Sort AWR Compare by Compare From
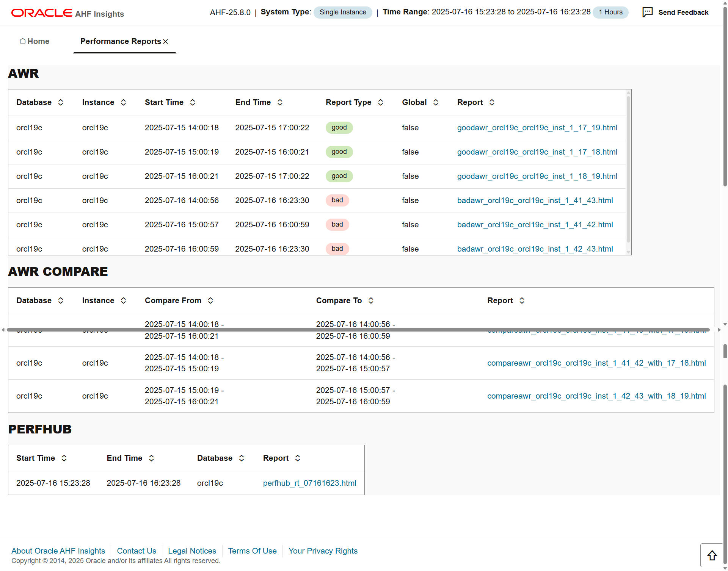Screen dimensions: 728x571 coord(210,300)
